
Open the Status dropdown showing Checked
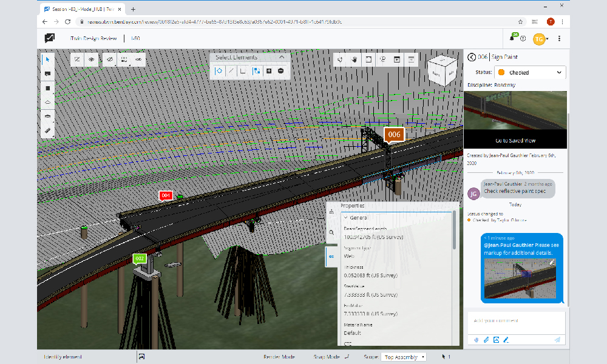pos(530,72)
